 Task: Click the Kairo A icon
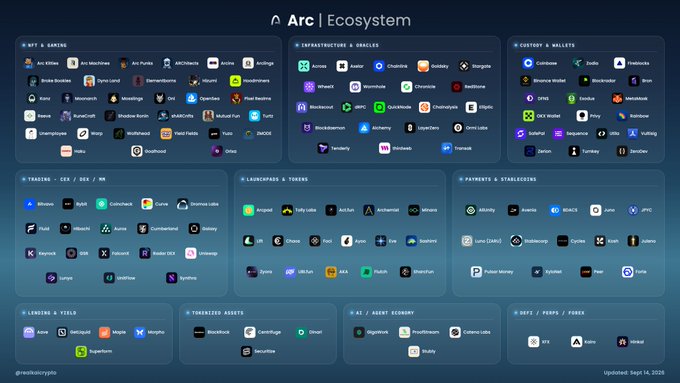(x=576, y=342)
